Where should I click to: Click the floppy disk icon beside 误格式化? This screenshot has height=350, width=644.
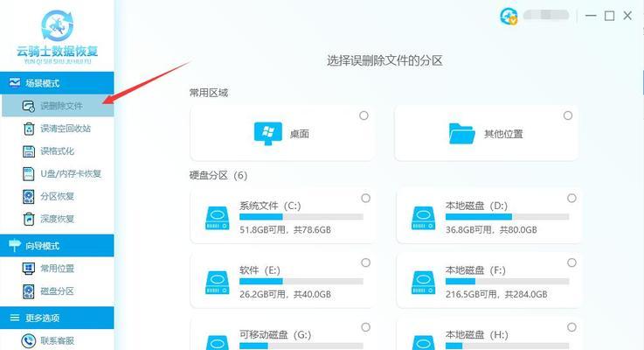[x=28, y=151]
